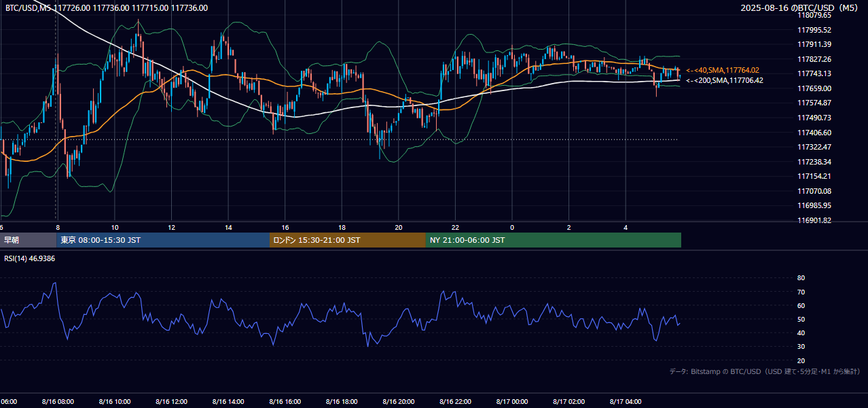Click price axis value 117995.52

point(814,30)
